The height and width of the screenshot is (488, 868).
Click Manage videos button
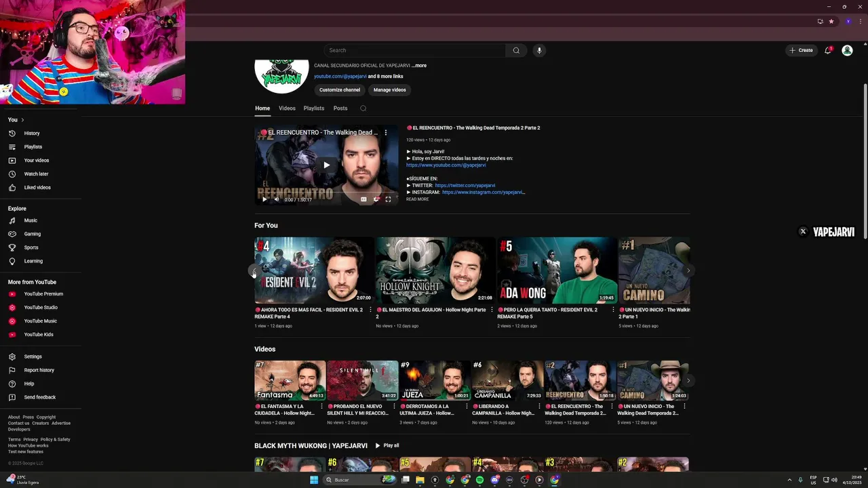click(390, 90)
